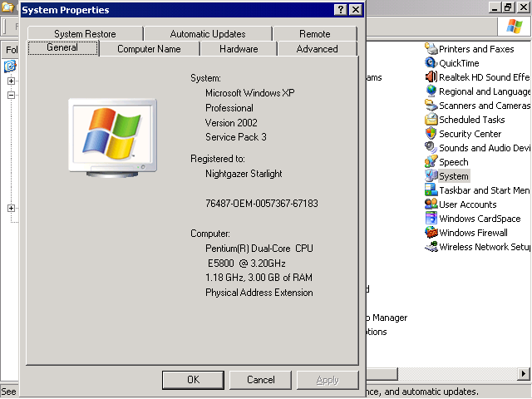Click the folder icon in the Explorer title bar
532x399 pixels.
tap(7, 7)
